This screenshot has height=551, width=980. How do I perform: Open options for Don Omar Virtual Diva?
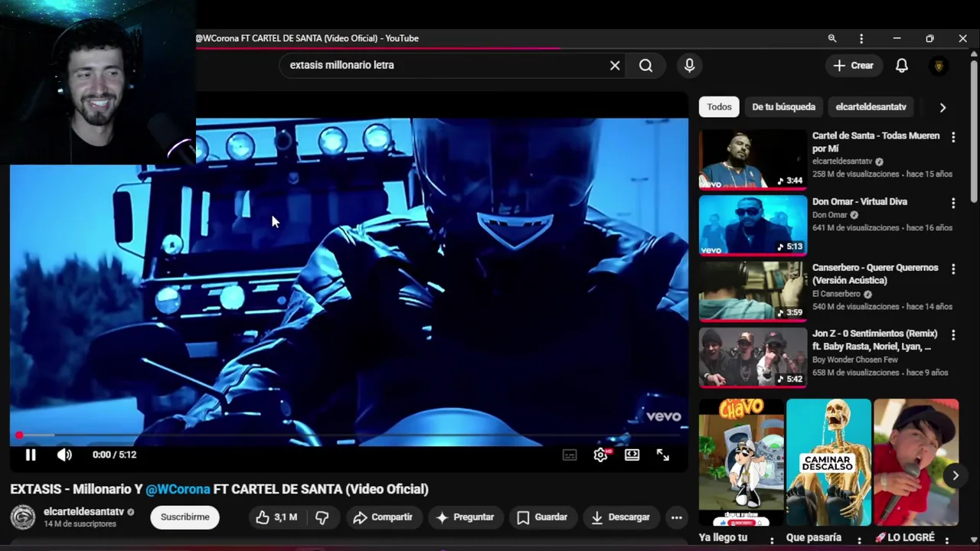(x=953, y=203)
